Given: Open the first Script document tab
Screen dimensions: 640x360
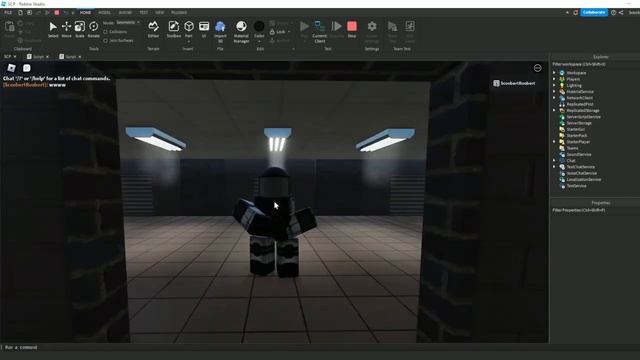Looking at the screenshot, I should click(38, 57).
